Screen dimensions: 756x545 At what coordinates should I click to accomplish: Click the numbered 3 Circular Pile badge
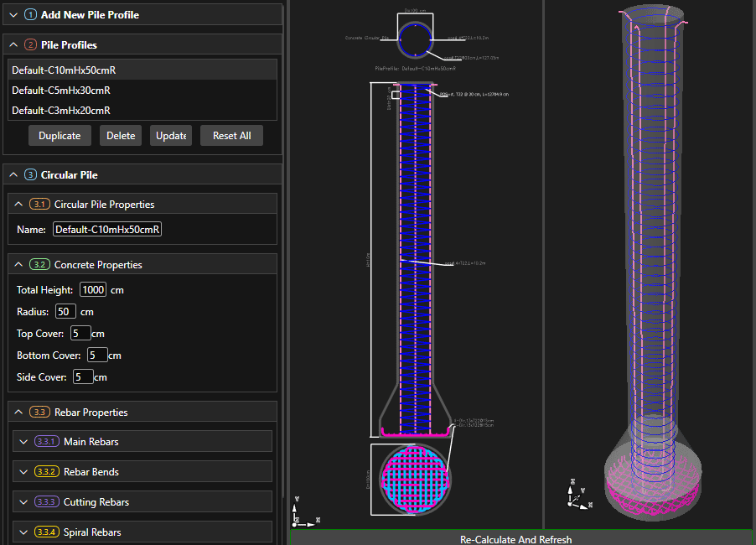coord(31,175)
